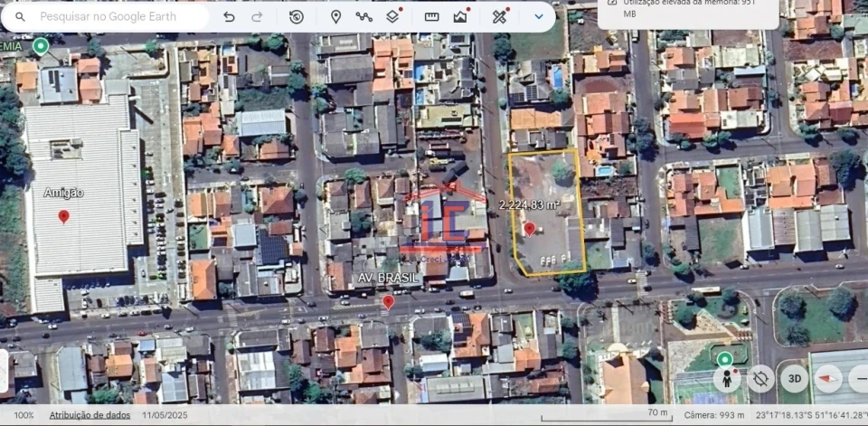Click the red compass to reset north
The image size is (868, 426).
827,378
